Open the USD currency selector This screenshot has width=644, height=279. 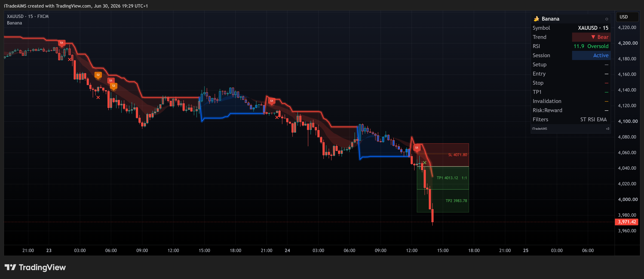tap(627, 17)
